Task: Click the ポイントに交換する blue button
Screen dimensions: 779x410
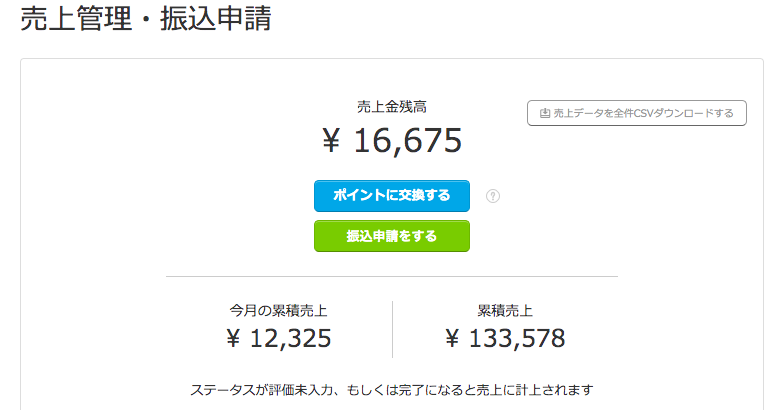Action: (391, 196)
